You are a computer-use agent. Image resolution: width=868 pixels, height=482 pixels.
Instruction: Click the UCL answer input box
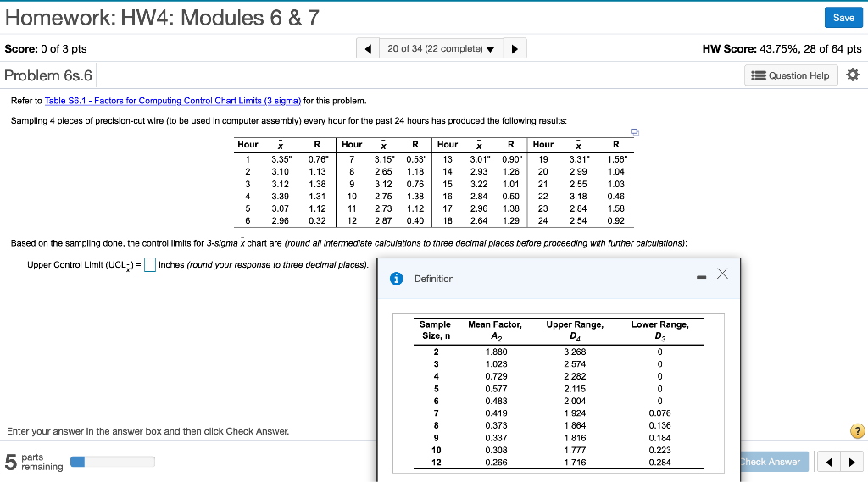[x=149, y=265]
